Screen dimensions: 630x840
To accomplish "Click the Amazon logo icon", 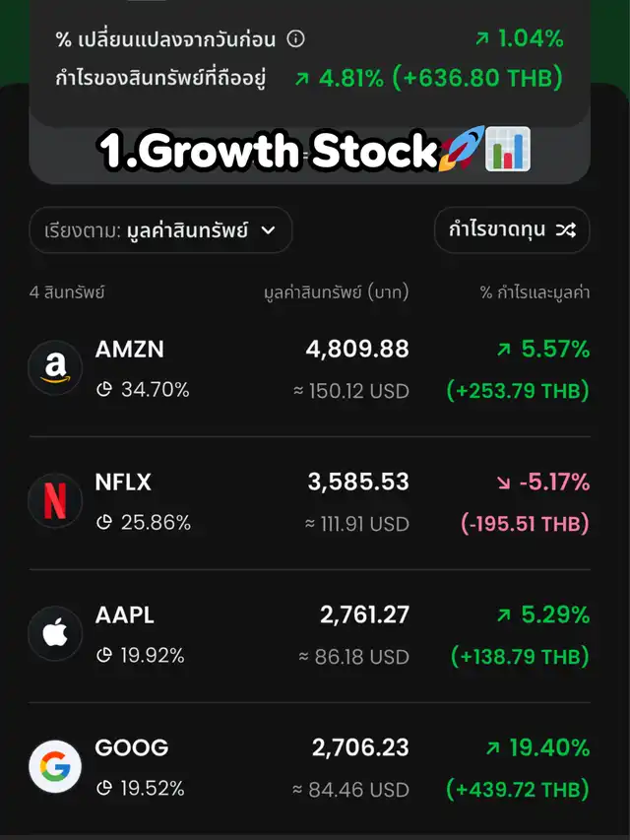I will click(55, 368).
